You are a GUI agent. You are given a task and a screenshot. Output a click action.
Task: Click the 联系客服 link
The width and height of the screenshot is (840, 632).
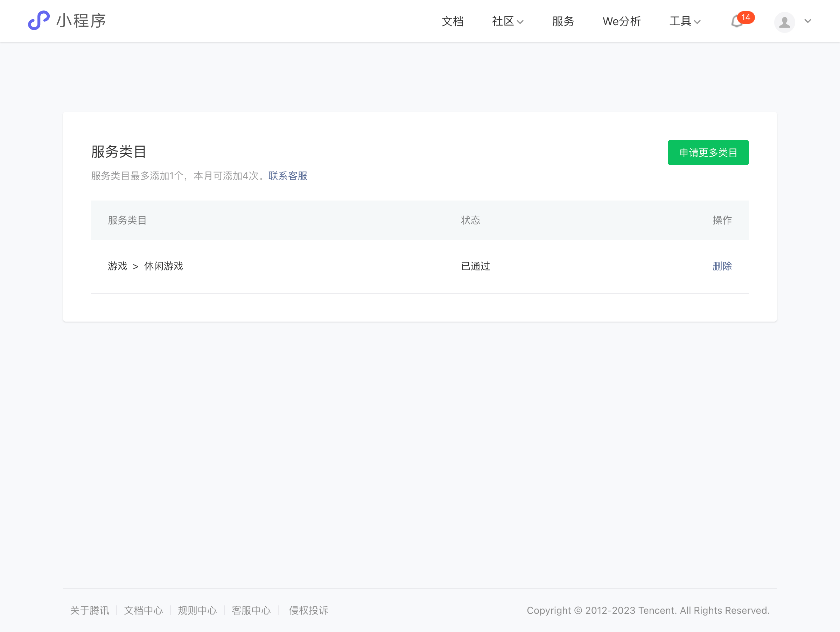287,176
